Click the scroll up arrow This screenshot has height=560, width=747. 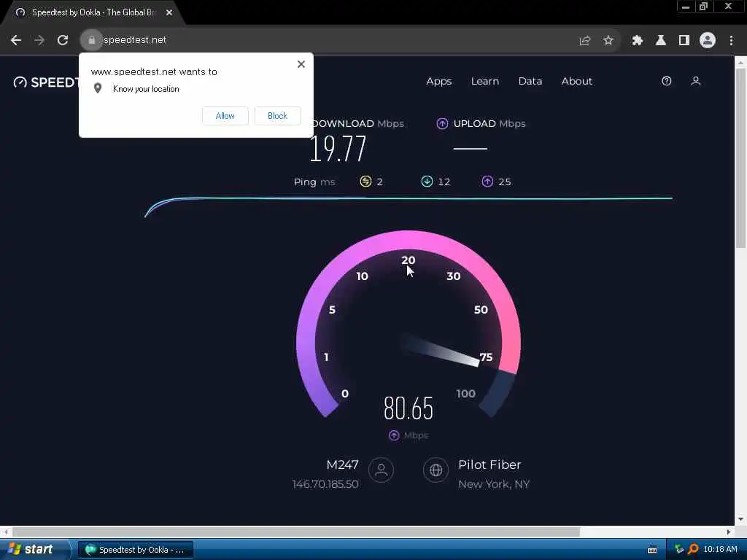[740, 62]
